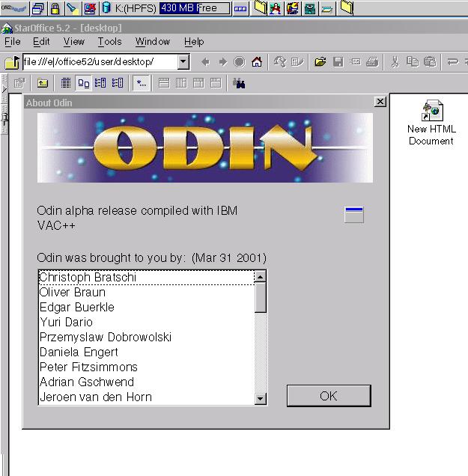Click the shutdown computer icon with red X
Image resolution: width=468 pixels, height=476 pixels.
pos(90,8)
